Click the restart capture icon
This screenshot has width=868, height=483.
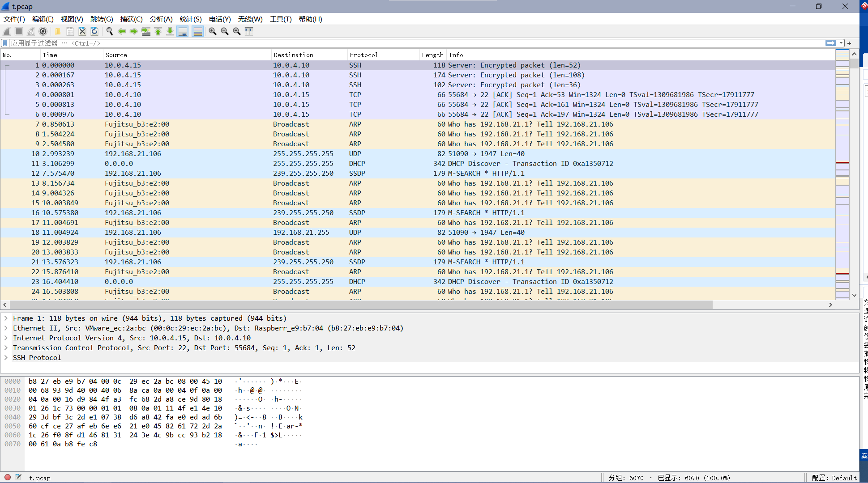pyautogui.click(x=31, y=31)
